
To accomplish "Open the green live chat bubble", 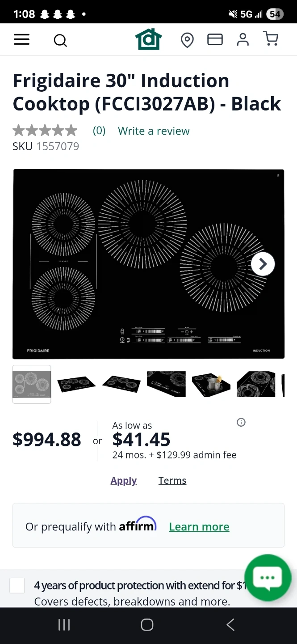I will tap(268, 577).
